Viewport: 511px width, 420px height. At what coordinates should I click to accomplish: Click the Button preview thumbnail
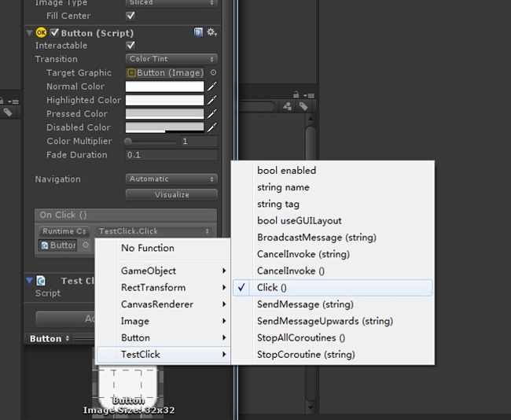127,389
